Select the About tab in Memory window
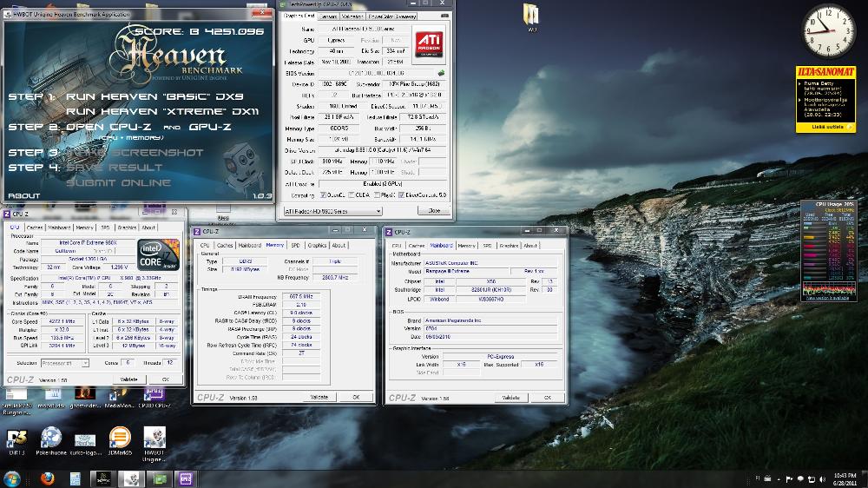The width and height of the screenshot is (868, 488). pos(339,245)
